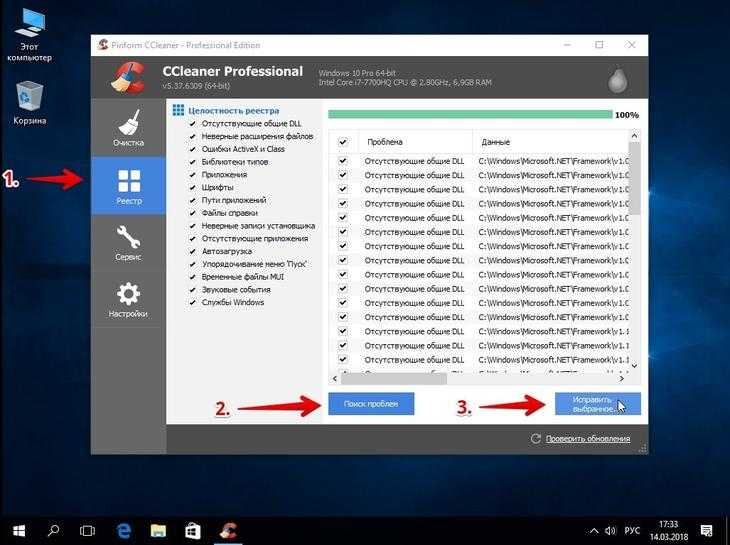Toggle Службы Windows checkbox
This screenshot has height=545, width=730.
[192, 303]
